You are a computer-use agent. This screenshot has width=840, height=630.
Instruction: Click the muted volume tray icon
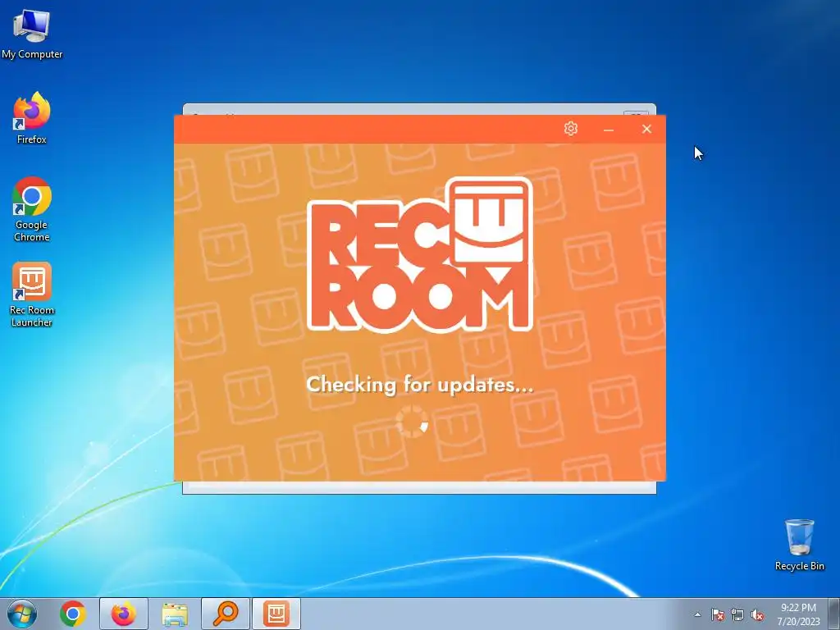point(757,614)
